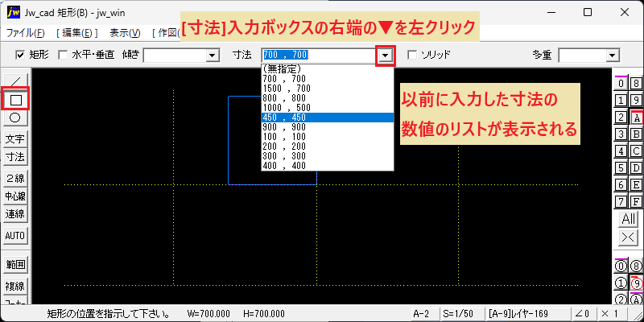
Task: Select the rectangle tool icon
Action: [15, 99]
